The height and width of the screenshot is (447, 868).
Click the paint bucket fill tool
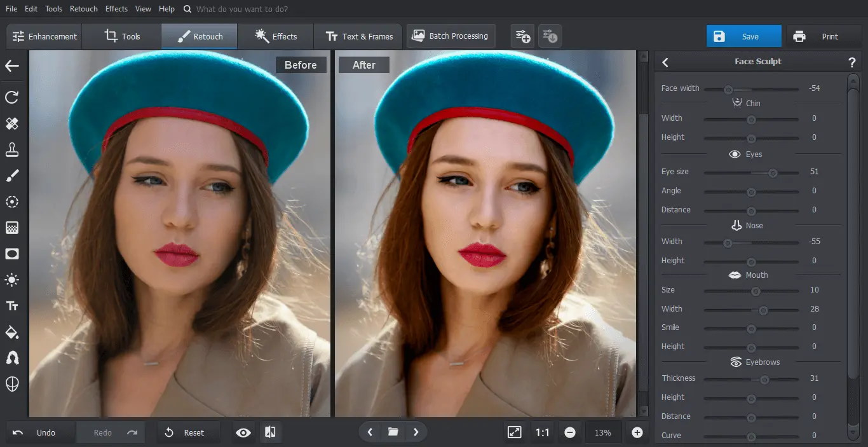[x=12, y=332]
